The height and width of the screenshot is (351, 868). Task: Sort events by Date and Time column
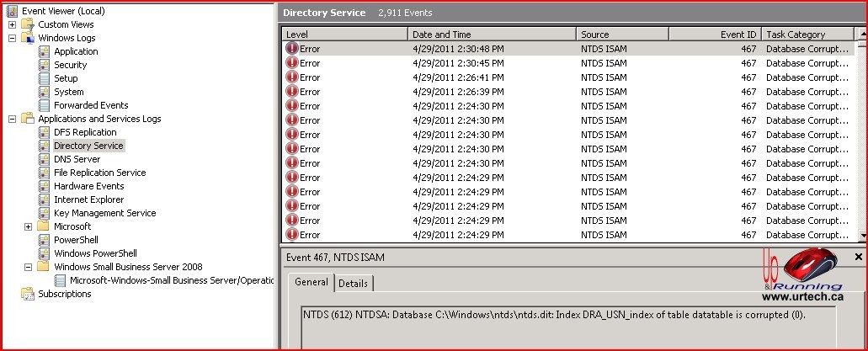492,35
